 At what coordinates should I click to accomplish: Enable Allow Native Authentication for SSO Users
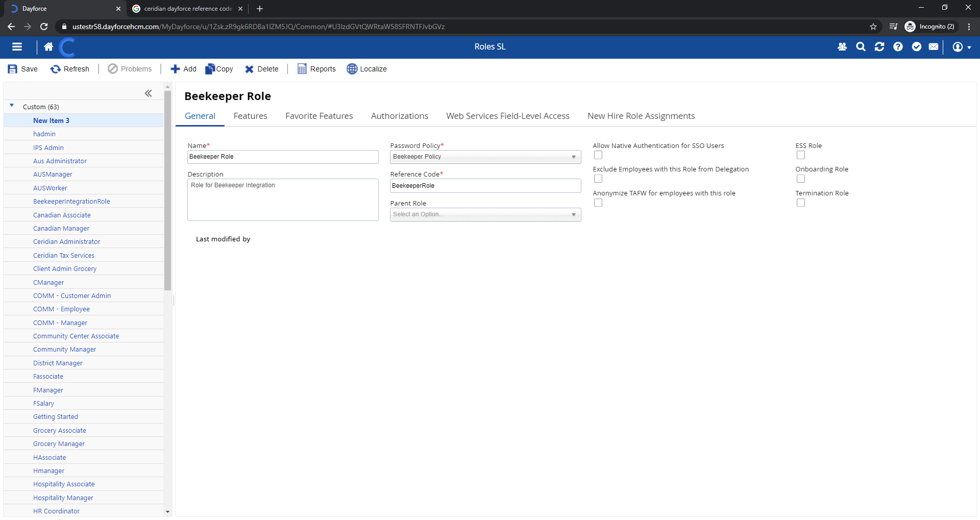pyautogui.click(x=598, y=155)
